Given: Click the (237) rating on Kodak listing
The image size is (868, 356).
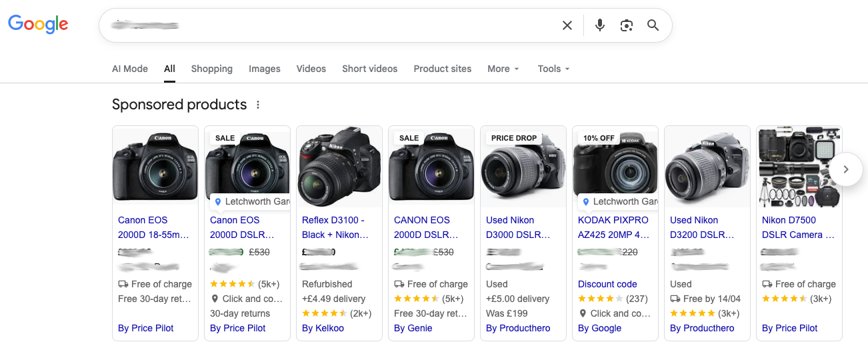Looking at the screenshot, I should pyautogui.click(x=637, y=299).
